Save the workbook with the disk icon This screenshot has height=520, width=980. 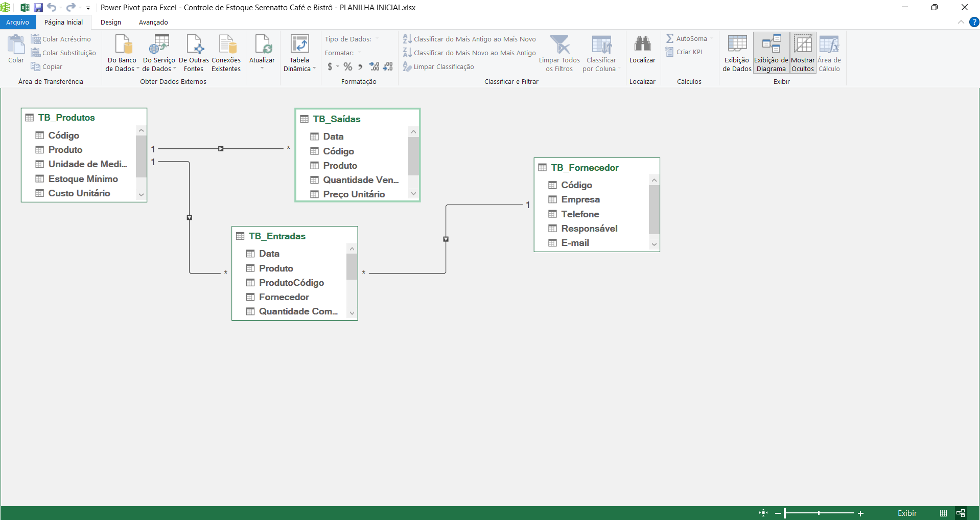point(38,8)
